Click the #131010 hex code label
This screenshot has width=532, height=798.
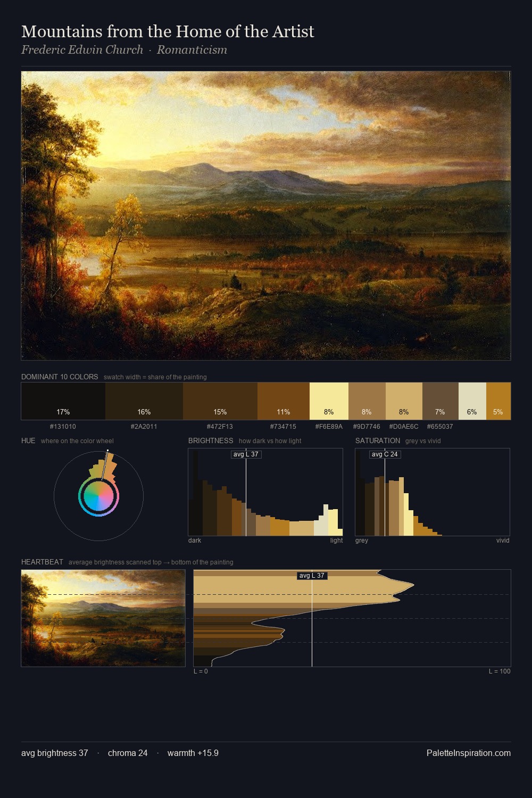(63, 427)
